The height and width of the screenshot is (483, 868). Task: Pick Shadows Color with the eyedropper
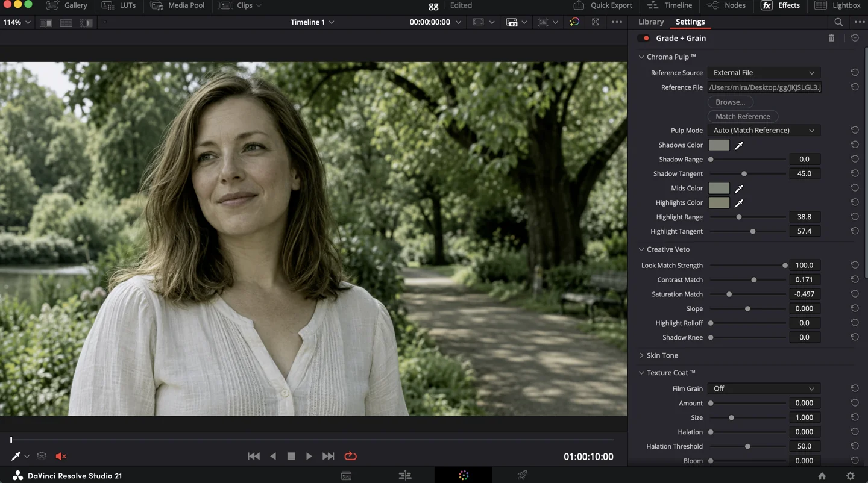click(739, 145)
